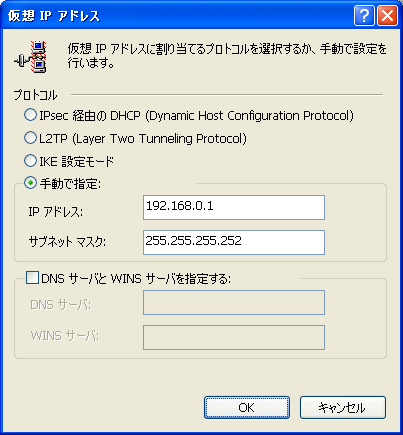
Task: Select IPsec 経由の DHCP radio option
Action: pos(30,115)
